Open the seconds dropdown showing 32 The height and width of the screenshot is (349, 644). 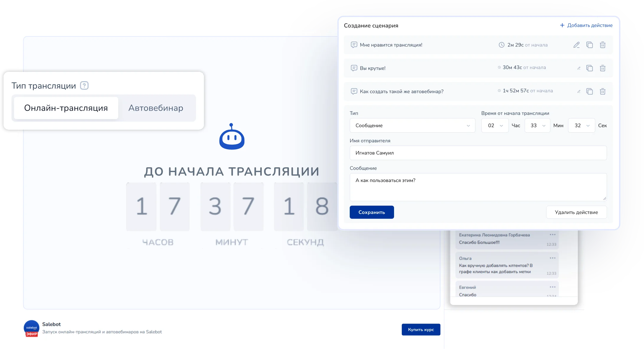tap(581, 126)
